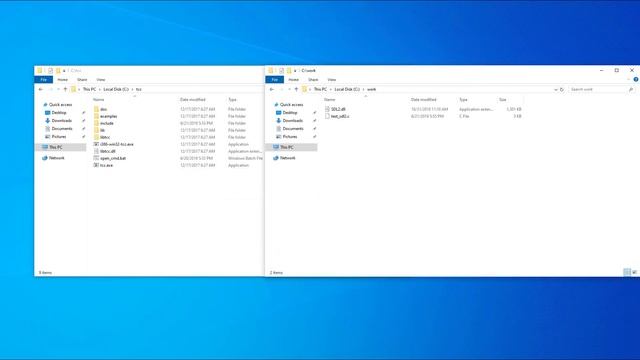This screenshot has width=640, height=360.
Task: Select the include folder icon in tcc
Action: 96,123
